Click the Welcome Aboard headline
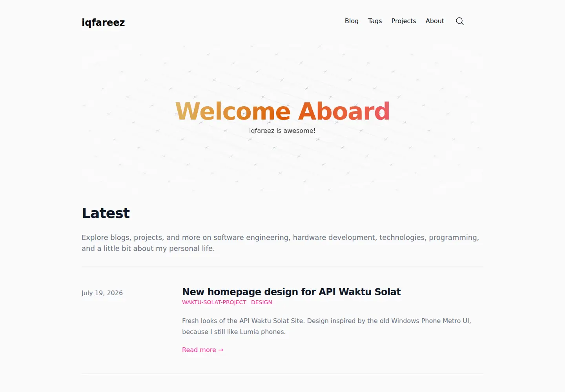 pos(282,111)
